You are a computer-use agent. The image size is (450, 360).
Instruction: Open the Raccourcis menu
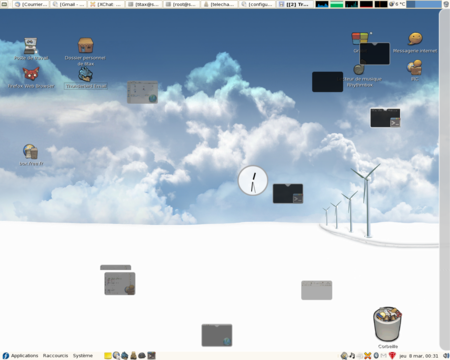click(x=55, y=356)
